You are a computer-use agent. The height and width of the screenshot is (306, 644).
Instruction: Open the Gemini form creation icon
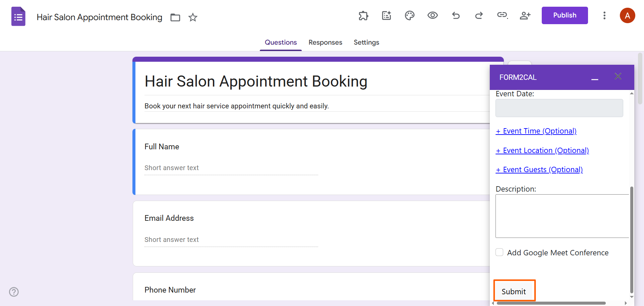(387, 15)
